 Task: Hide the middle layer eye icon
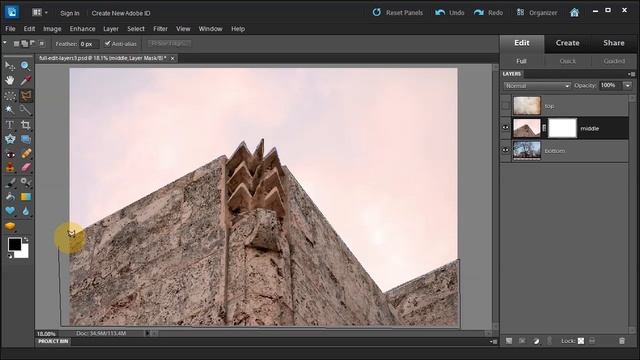point(506,128)
